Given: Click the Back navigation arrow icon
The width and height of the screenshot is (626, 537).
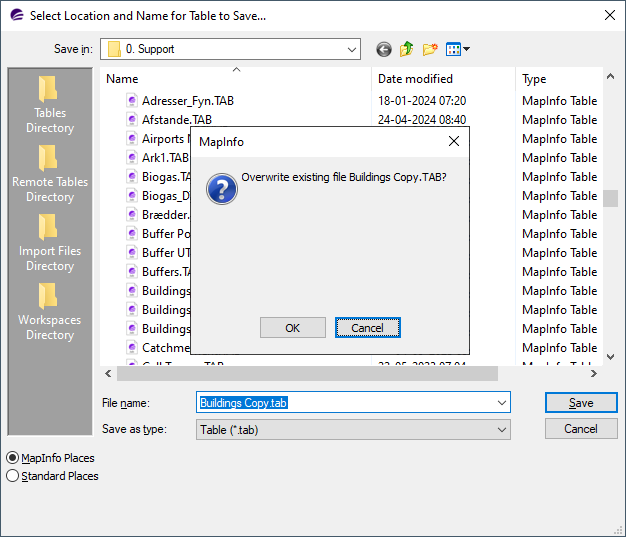Looking at the screenshot, I should [x=384, y=50].
